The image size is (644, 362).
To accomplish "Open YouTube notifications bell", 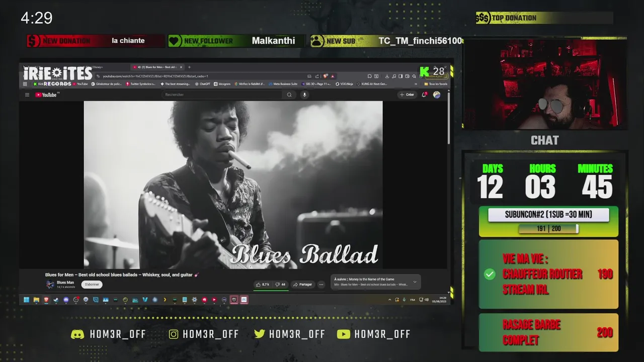I will [x=424, y=95].
